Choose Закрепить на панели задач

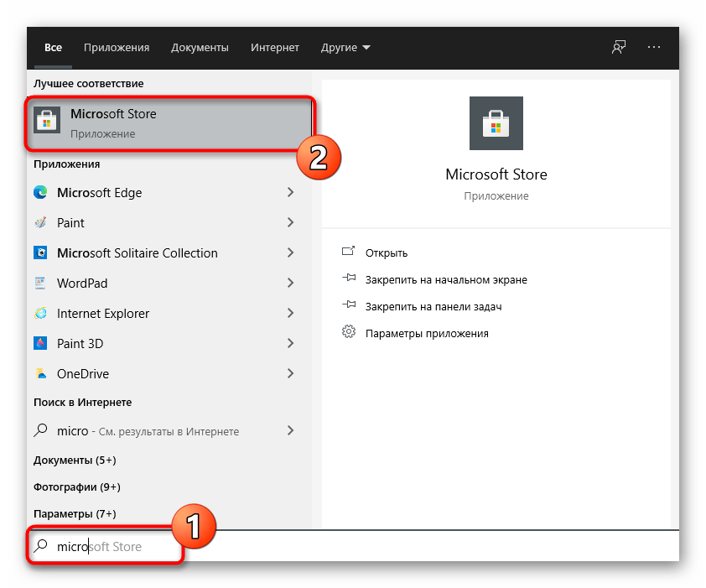(x=433, y=306)
